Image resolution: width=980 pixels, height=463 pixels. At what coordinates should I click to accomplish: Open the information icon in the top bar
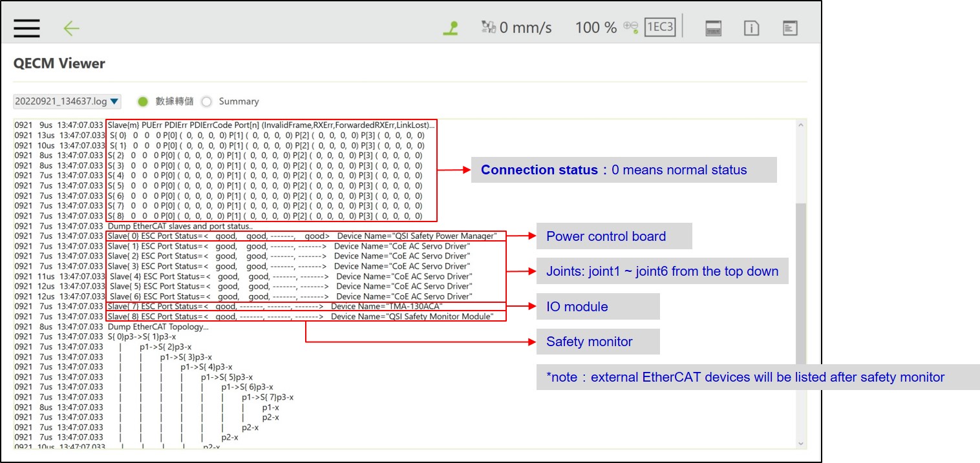tap(751, 28)
